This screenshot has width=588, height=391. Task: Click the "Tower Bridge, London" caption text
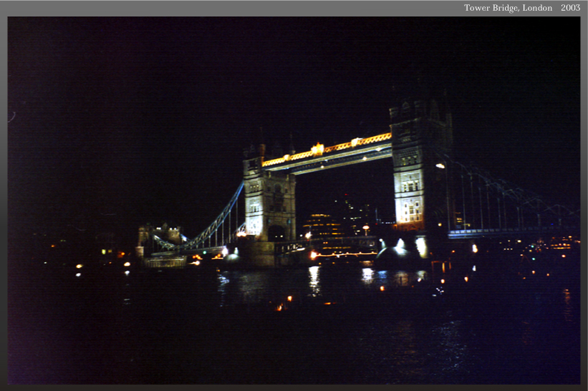pos(508,8)
